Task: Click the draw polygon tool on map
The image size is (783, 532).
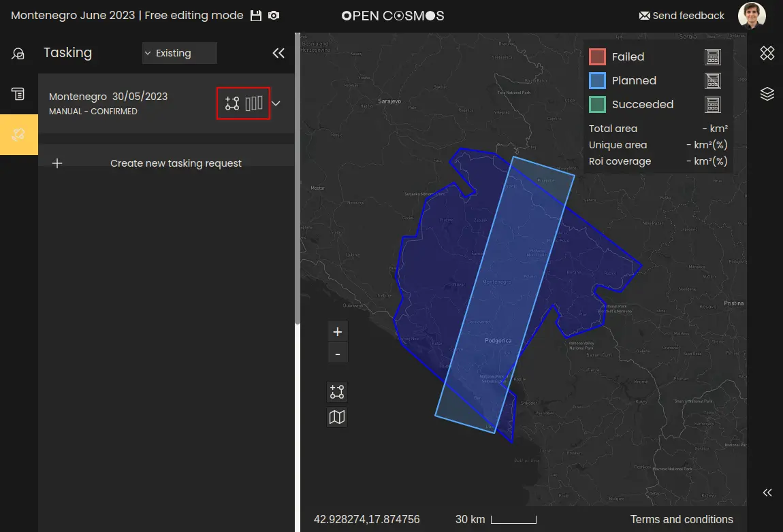Action: (337, 392)
